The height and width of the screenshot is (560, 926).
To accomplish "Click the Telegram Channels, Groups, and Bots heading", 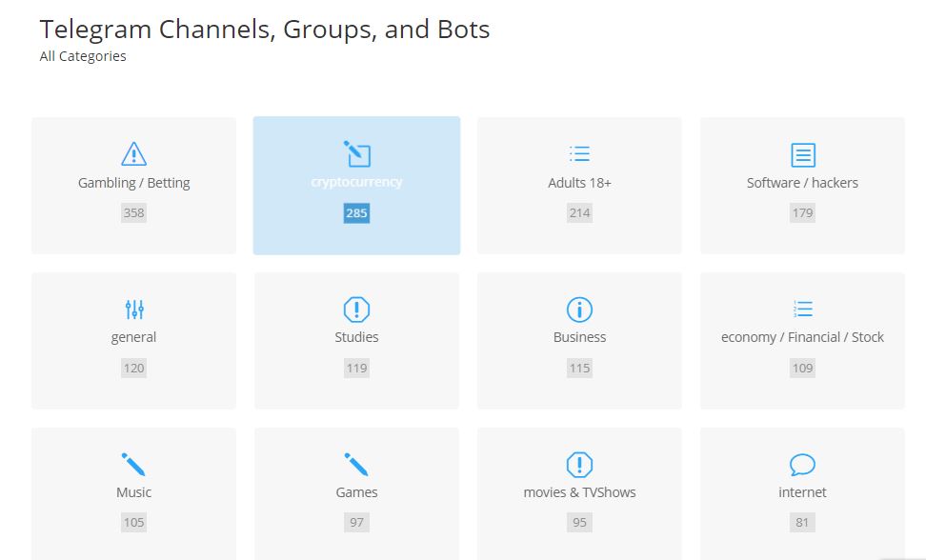I will 265,30.
